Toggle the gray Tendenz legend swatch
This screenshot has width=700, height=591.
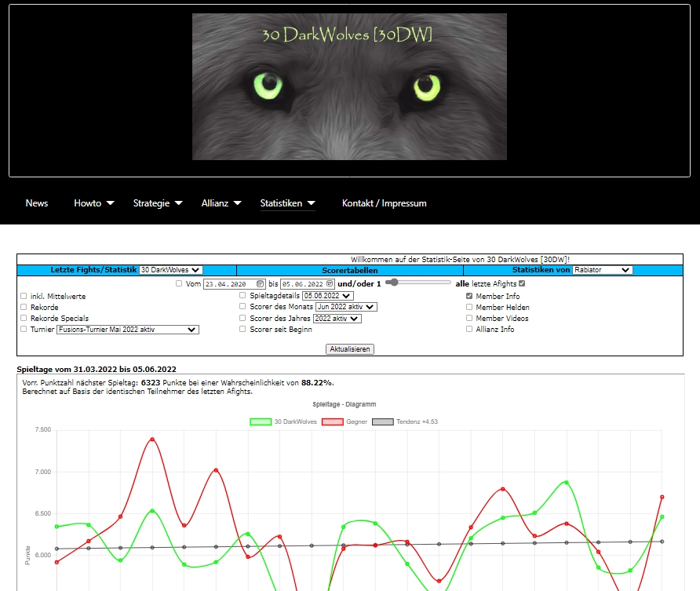(382, 421)
